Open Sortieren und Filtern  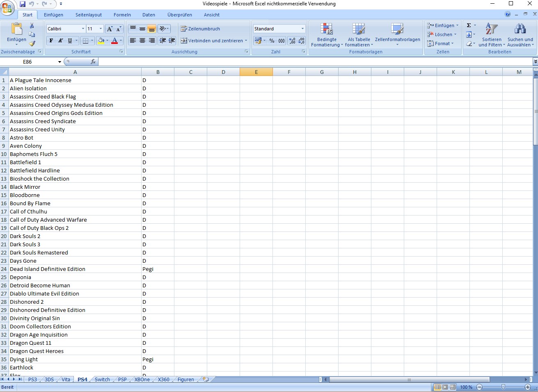point(492,35)
